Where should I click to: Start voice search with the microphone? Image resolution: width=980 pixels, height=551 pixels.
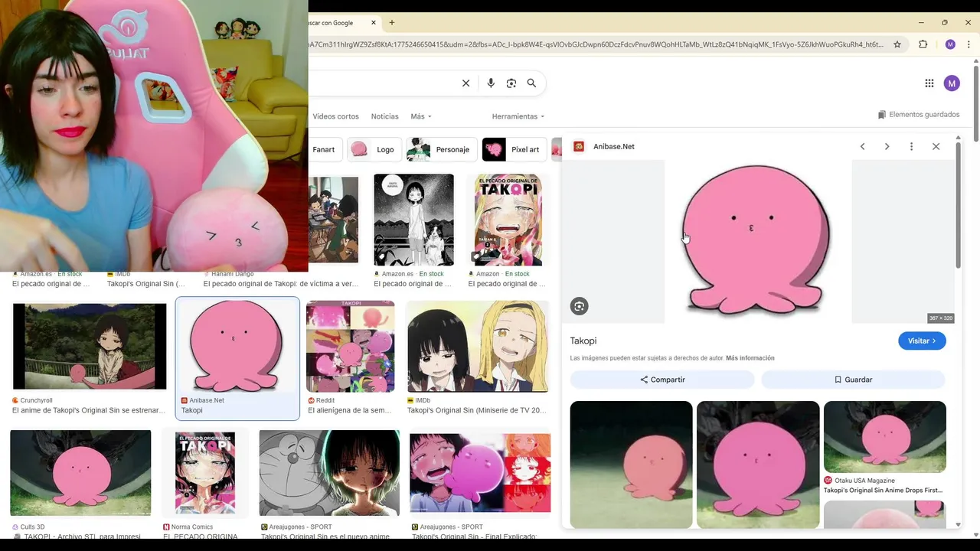(491, 83)
